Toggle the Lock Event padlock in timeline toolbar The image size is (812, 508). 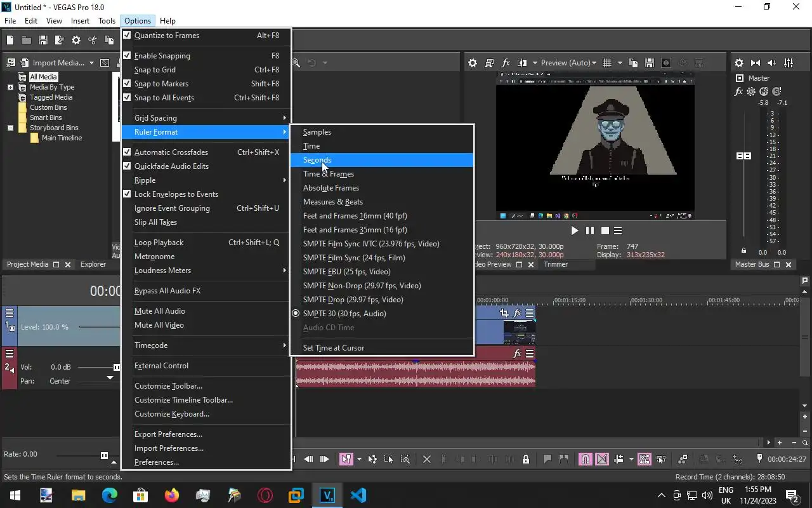[x=526, y=459]
